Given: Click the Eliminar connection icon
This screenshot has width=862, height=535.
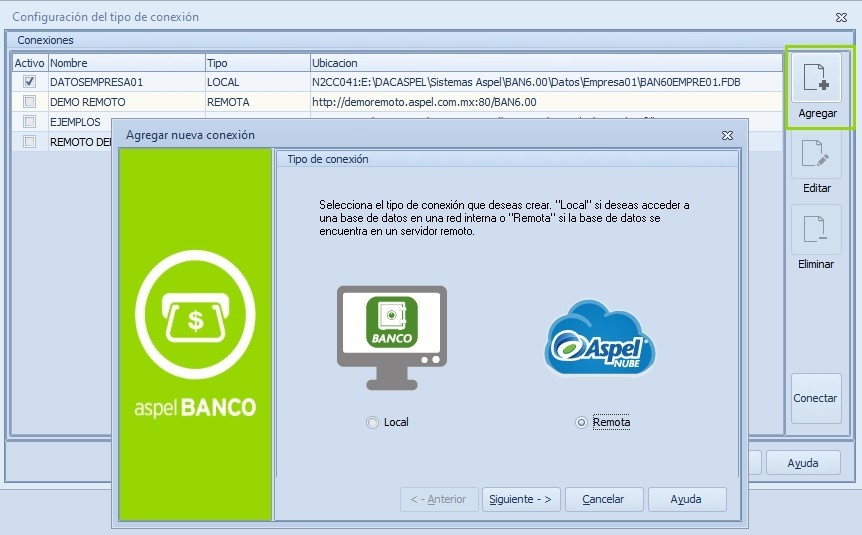Looking at the screenshot, I should tap(816, 229).
